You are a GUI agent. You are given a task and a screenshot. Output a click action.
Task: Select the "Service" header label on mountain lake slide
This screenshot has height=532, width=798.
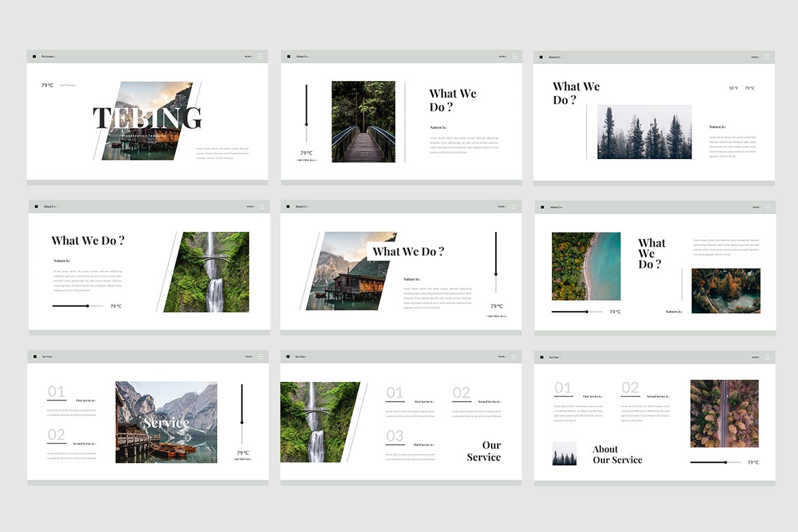tap(48, 356)
